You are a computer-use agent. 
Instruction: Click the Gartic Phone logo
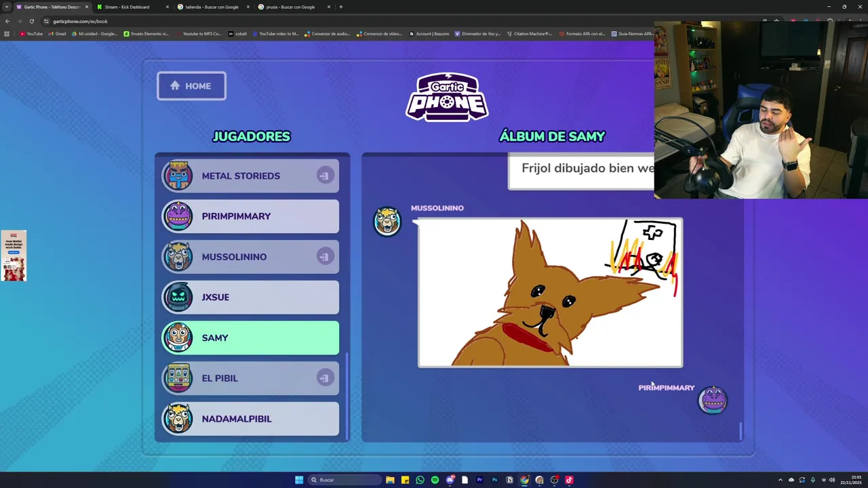447,97
